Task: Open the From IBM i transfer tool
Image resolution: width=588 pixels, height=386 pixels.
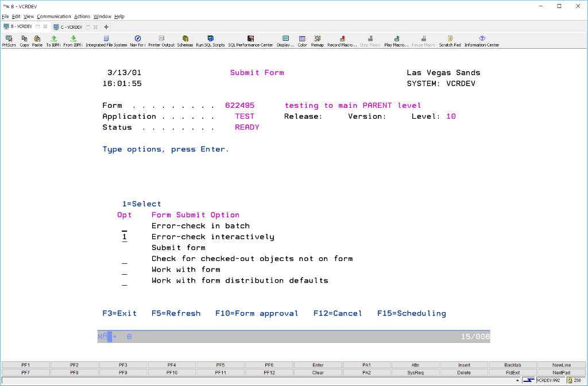Action: [73, 41]
